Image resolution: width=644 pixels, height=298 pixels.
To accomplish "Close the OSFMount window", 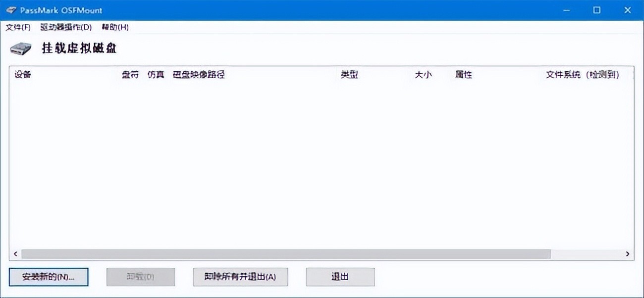I will tap(627, 10).
